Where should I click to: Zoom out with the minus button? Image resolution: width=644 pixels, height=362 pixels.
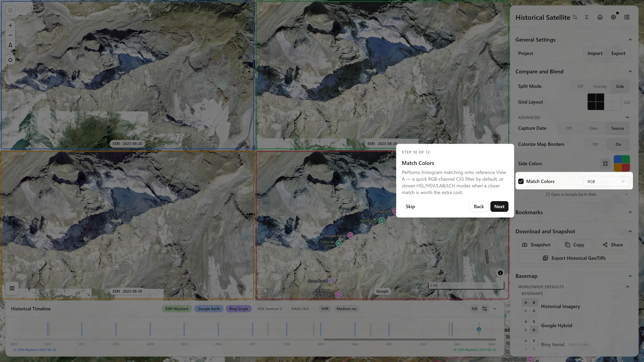coord(10,35)
